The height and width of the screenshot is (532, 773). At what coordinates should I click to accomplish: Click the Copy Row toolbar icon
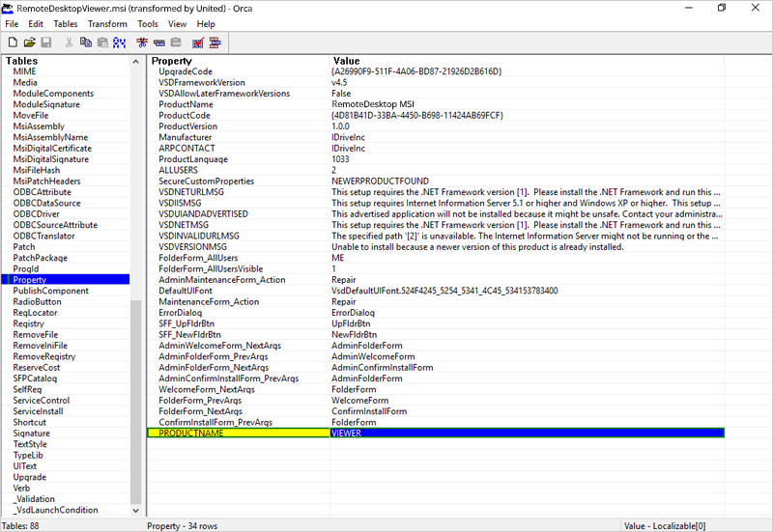click(158, 42)
